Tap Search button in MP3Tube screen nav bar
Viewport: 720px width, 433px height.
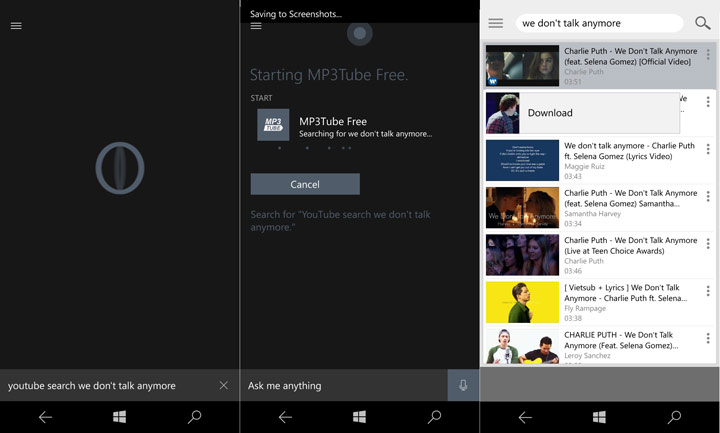click(x=674, y=417)
